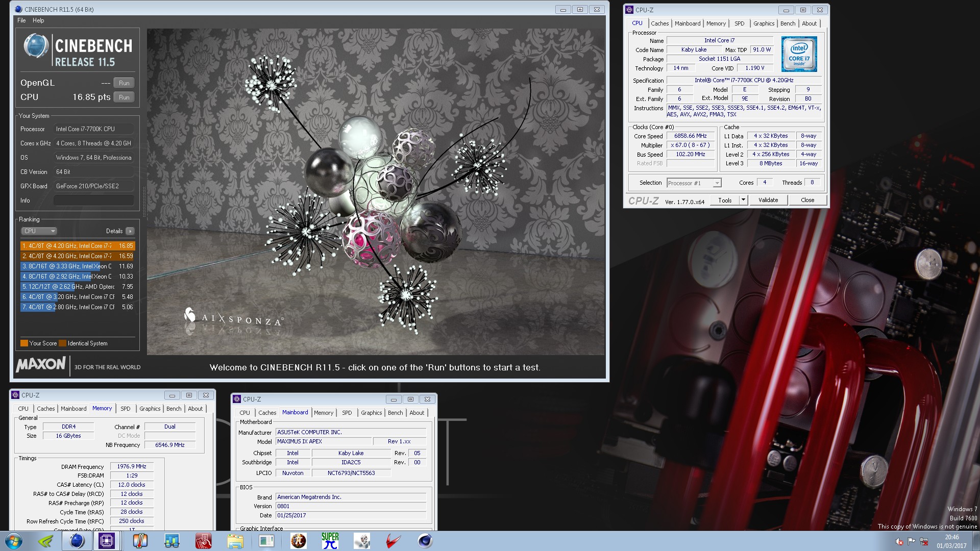Open the Help menu in Cinebench

tap(38, 20)
